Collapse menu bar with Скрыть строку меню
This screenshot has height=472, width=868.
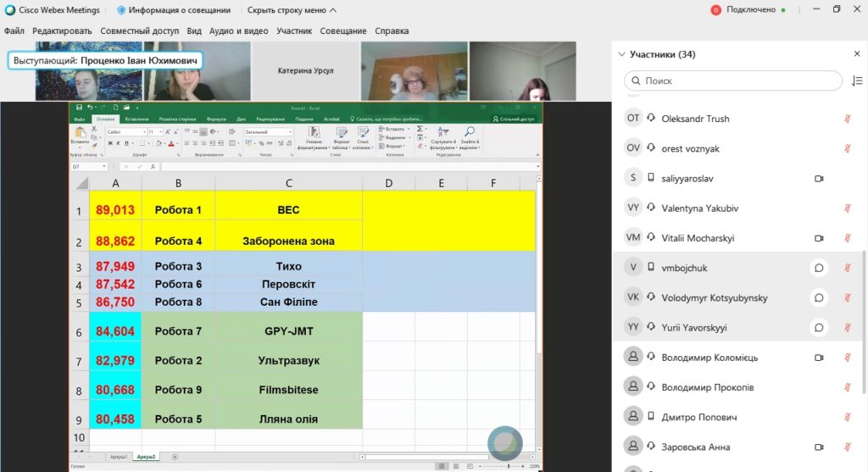(292, 10)
